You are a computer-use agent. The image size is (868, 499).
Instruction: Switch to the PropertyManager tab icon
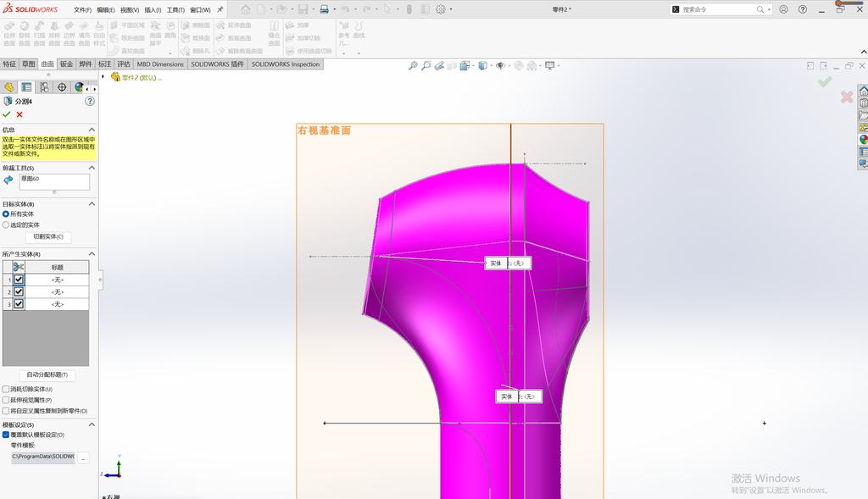click(26, 87)
